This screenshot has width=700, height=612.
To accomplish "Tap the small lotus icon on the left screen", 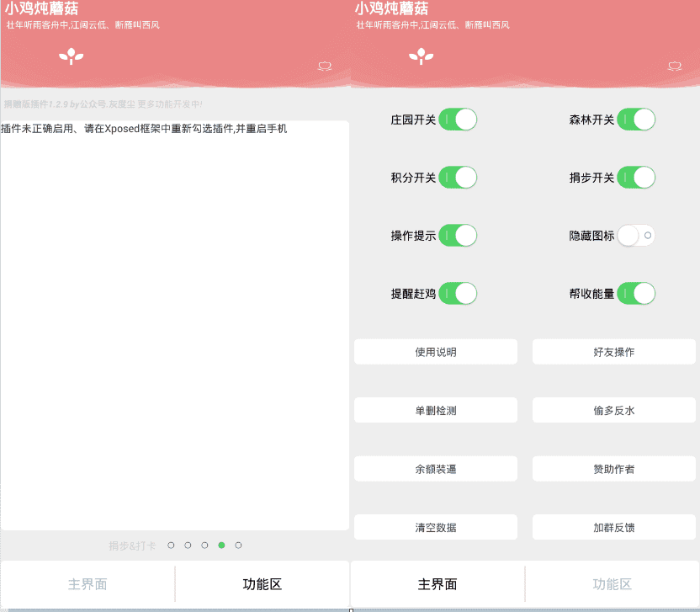I will click(324, 66).
